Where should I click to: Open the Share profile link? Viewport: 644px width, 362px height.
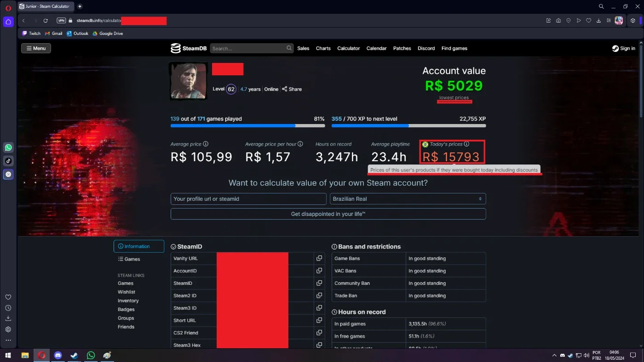(292, 89)
